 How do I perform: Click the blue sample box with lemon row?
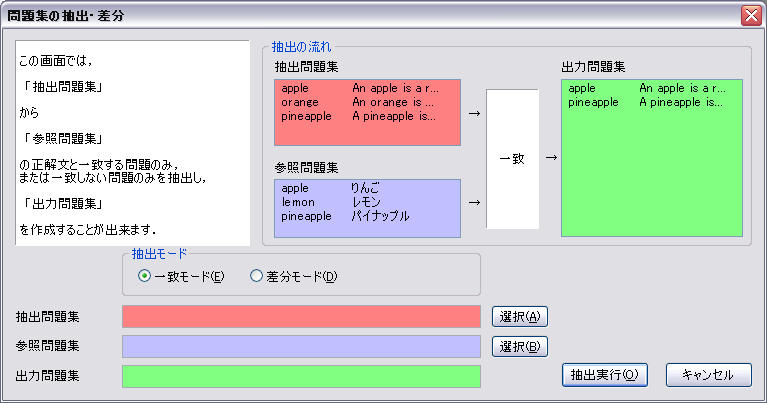(367, 208)
